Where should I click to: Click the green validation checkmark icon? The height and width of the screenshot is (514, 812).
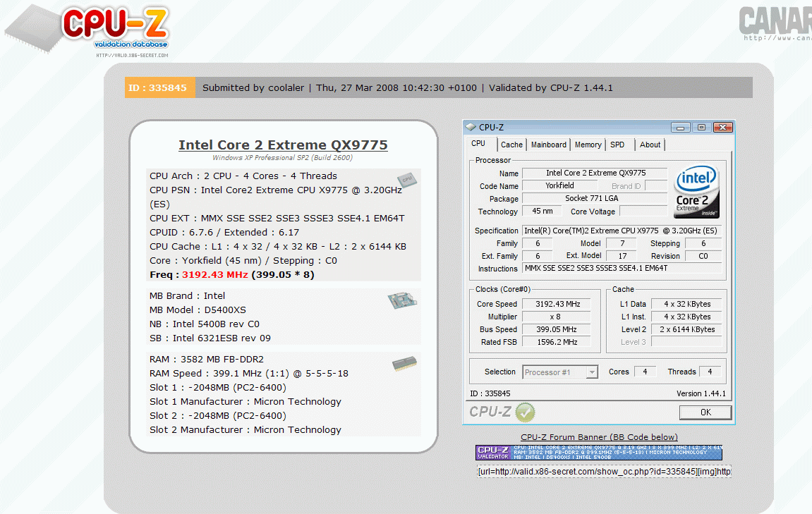tap(525, 412)
